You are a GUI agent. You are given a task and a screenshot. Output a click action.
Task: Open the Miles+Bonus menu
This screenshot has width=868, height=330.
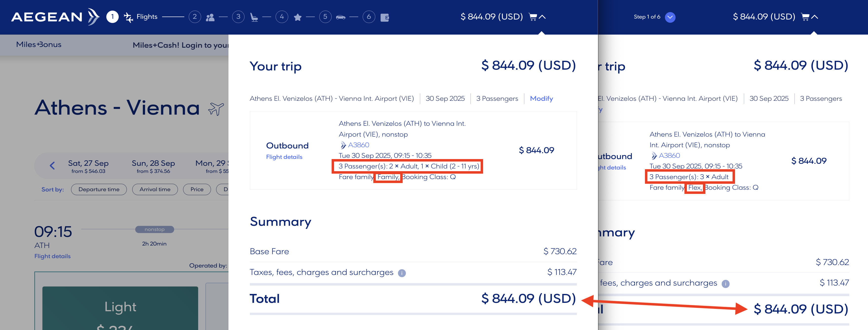coord(38,44)
